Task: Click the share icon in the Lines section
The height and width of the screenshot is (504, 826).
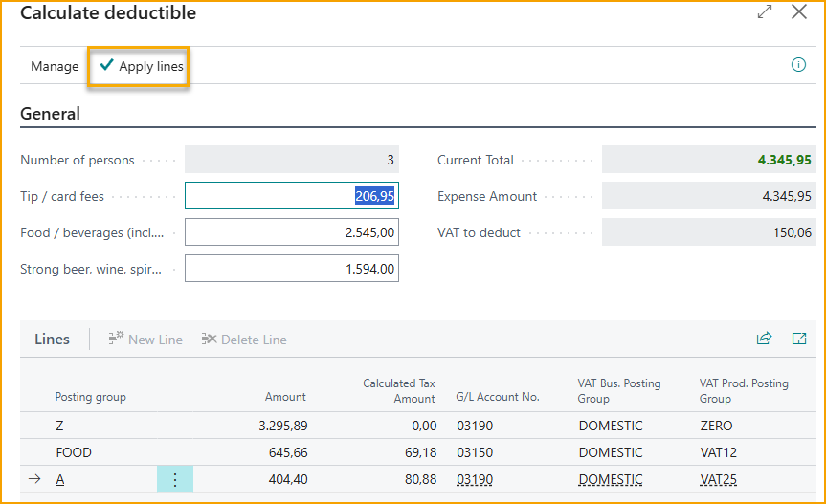Action: [x=764, y=339]
